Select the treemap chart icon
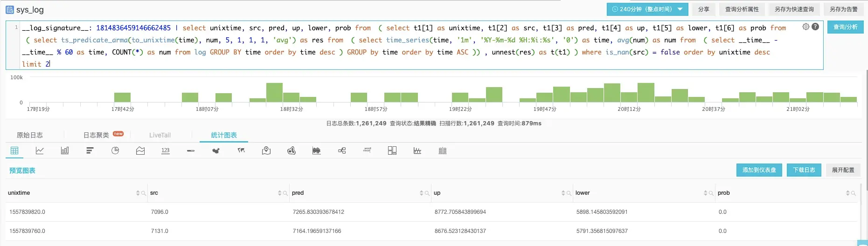The height and width of the screenshot is (246, 868). pyautogui.click(x=392, y=150)
